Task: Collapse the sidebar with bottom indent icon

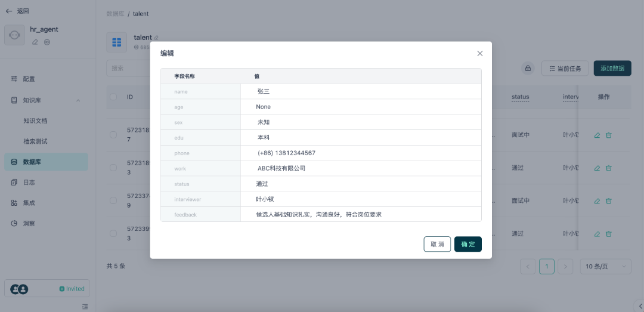Action: click(85, 306)
